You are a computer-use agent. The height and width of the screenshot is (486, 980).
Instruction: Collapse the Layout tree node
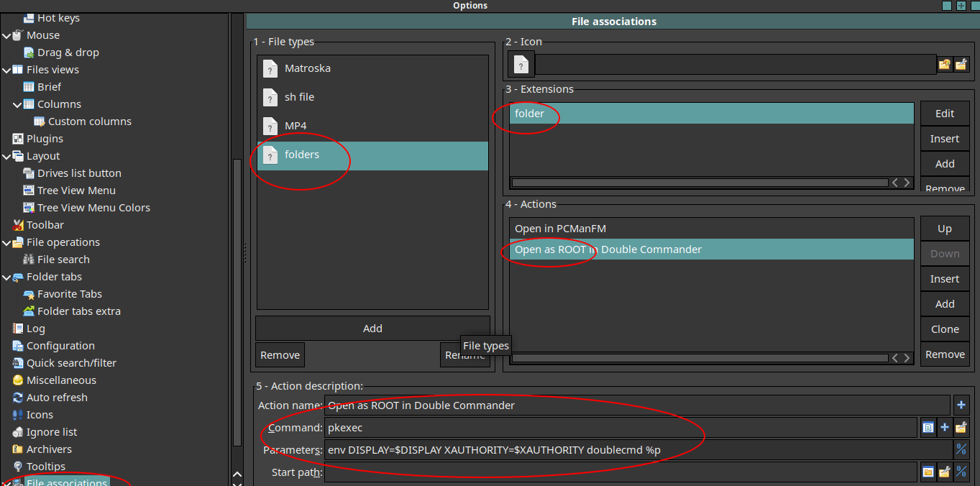point(5,155)
